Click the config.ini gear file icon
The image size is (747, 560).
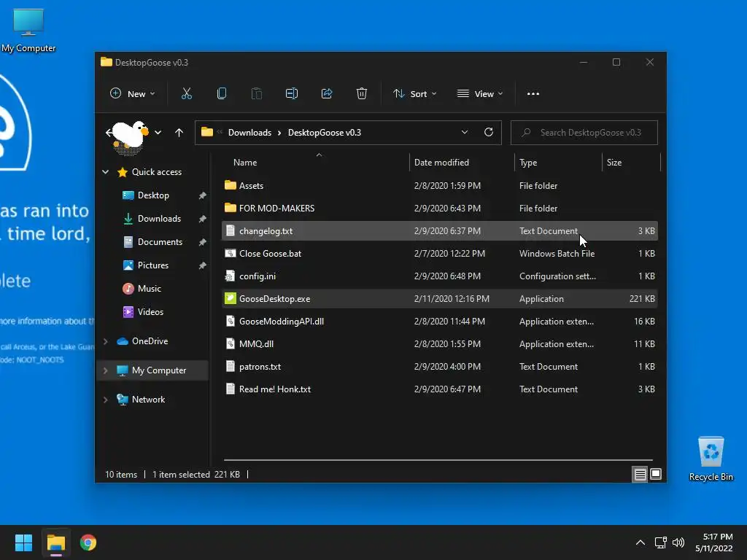pos(230,276)
